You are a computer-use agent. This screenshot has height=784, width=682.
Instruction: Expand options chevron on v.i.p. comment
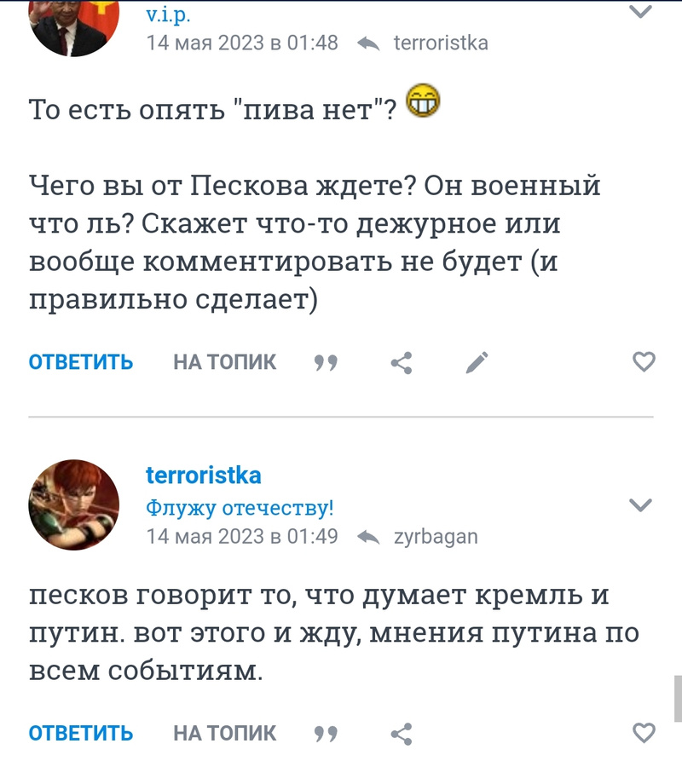tap(640, 12)
